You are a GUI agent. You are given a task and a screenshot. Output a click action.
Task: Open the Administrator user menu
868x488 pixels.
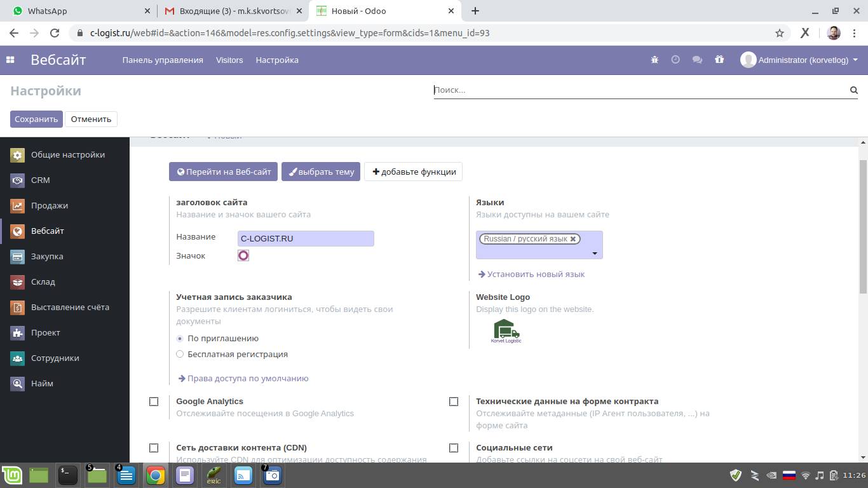(x=799, y=60)
